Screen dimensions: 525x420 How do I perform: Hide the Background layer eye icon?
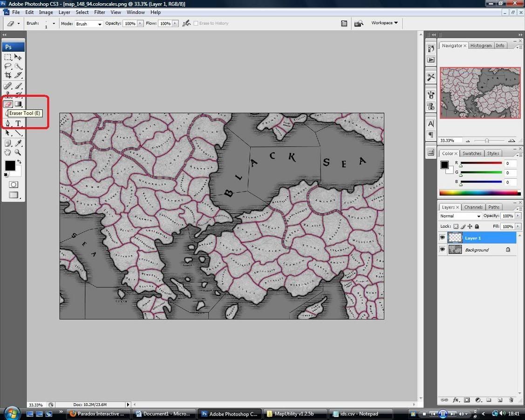[442, 250]
